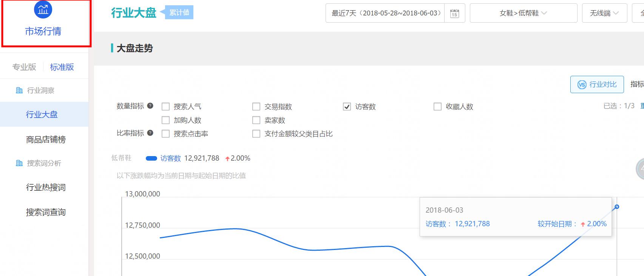This screenshot has height=276, width=644.
Task: Open the calendar date picker icon
Action: coord(454,14)
